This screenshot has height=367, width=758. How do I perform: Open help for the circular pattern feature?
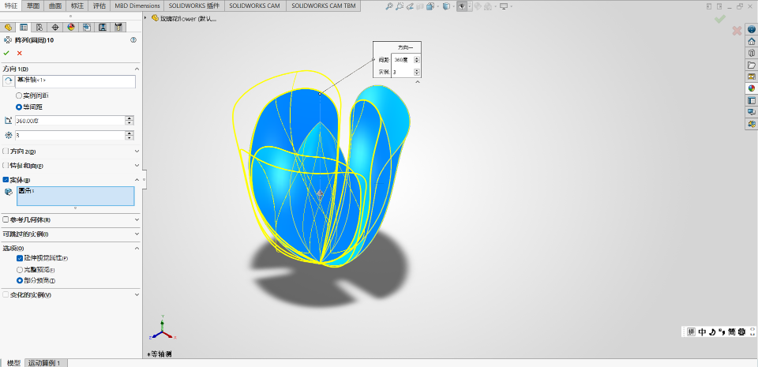tap(133, 40)
